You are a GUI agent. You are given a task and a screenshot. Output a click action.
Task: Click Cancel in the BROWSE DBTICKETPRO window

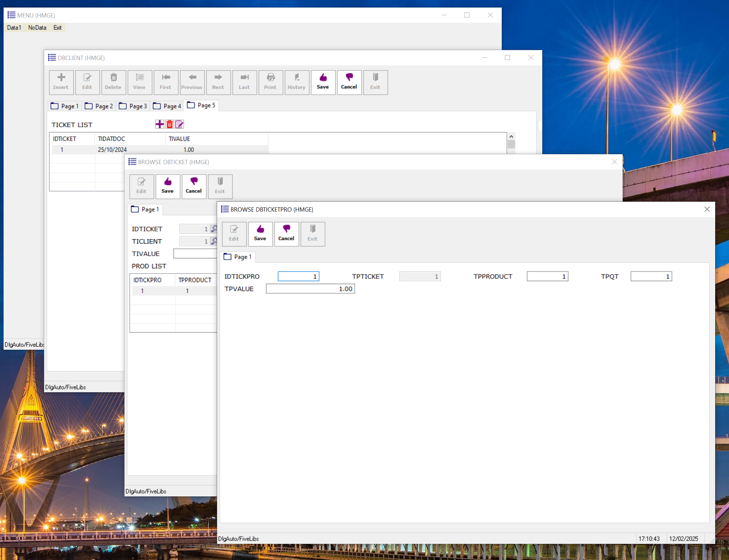[286, 233]
